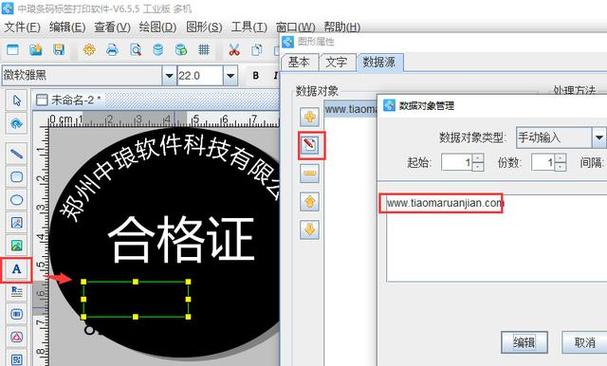607x366 pixels.
Task: Increase the 份数 value stepper
Action: pyautogui.click(x=561, y=158)
